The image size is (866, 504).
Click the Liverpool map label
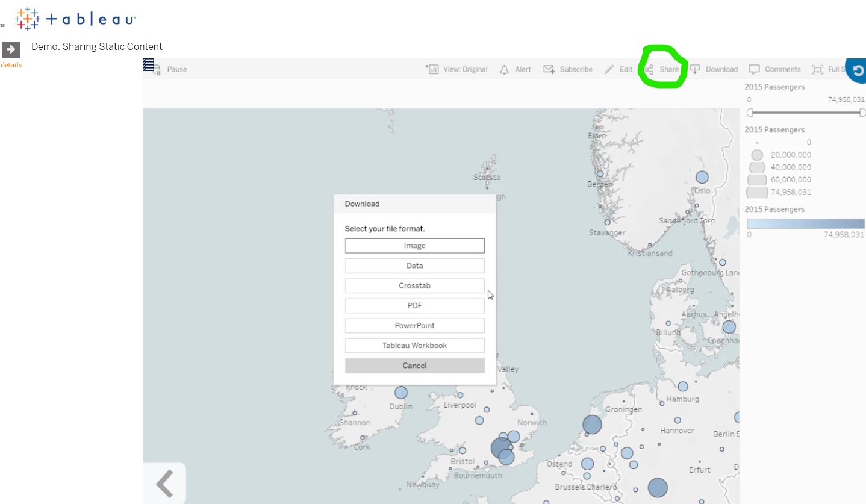pos(460,405)
